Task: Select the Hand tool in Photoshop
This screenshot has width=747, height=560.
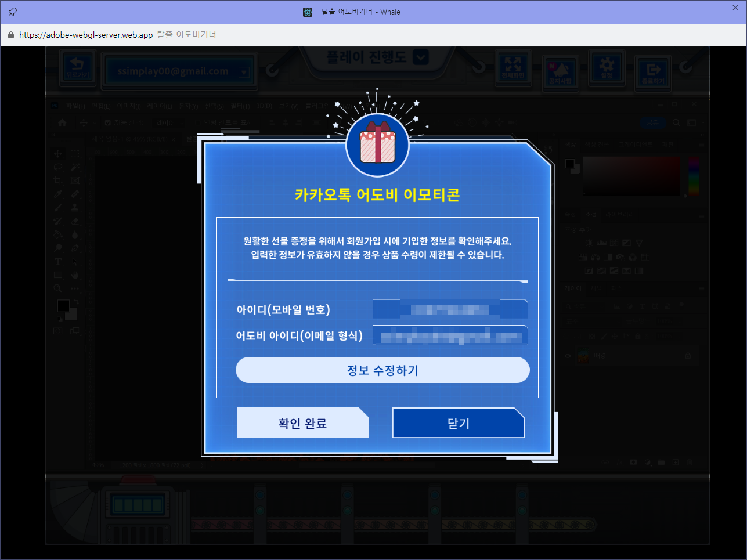Action: 75,274
